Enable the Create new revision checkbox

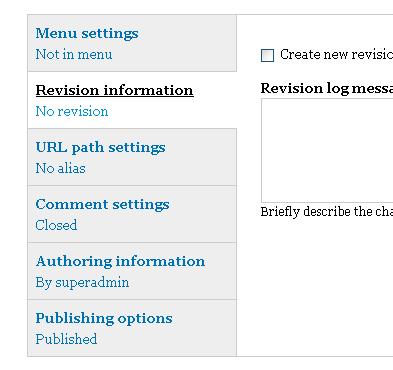[267, 55]
